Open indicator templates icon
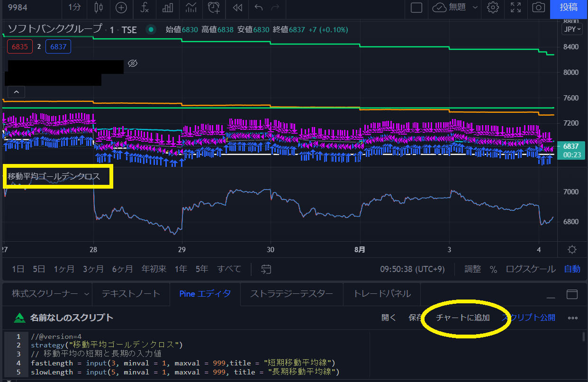The height and width of the screenshot is (382, 588). pyautogui.click(x=191, y=8)
